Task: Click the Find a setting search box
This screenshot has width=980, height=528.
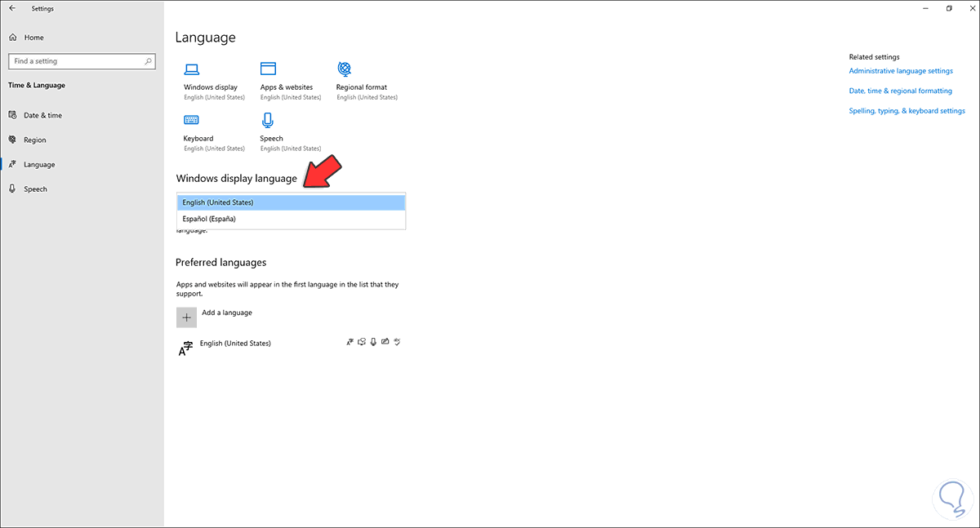Action: (x=82, y=61)
